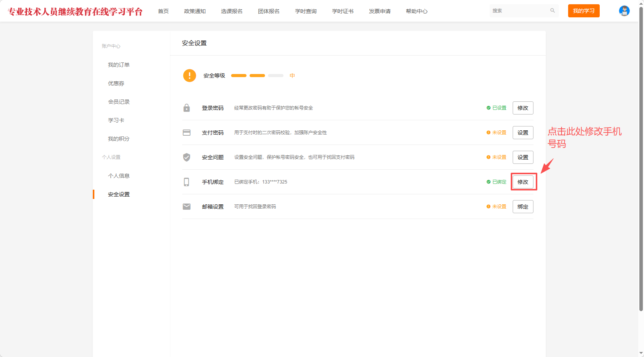This screenshot has width=644, height=357.
Task: Select 优惠券 in the sidebar
Action: tap(116, 83)
